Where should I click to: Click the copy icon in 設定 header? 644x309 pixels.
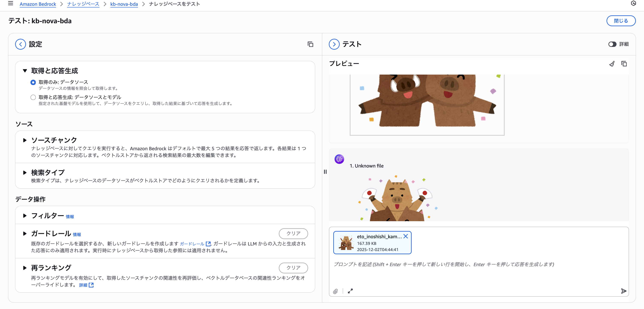[310, 44]
